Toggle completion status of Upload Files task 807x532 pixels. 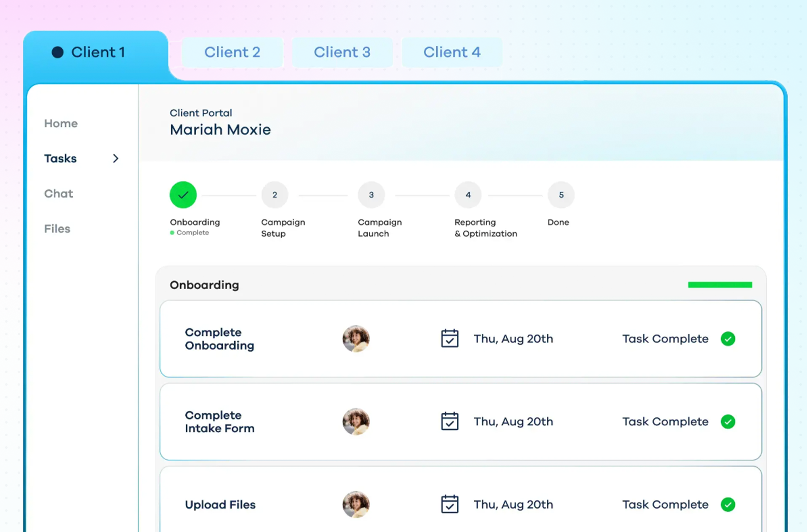pyautogui.click(x=729, y=504)
